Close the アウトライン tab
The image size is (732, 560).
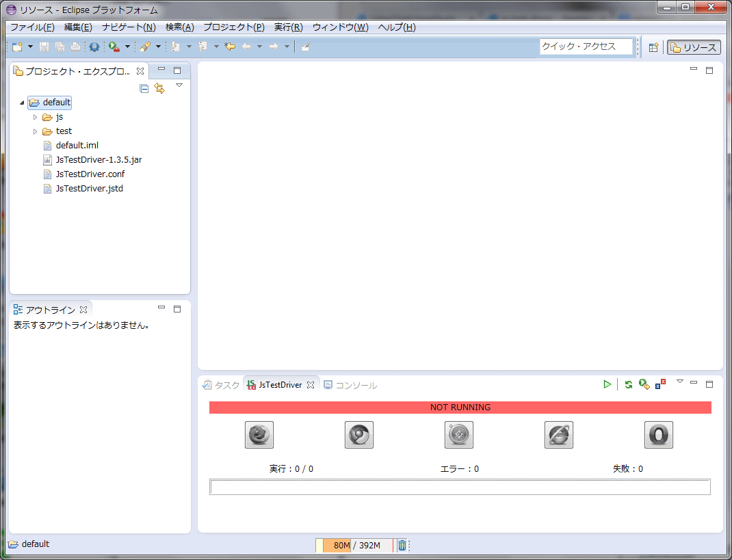tap(83, 310)
